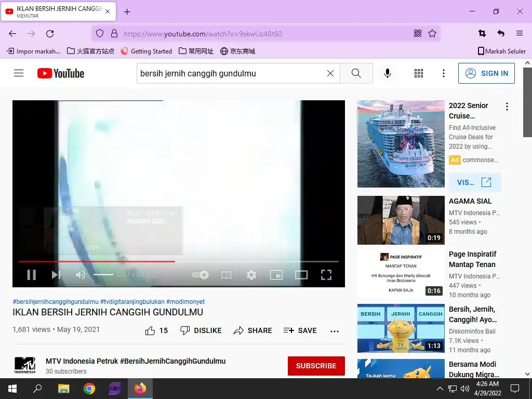
Task: Open Page Inspiratif Mantap Tenan title
Action: click(472, 259)
